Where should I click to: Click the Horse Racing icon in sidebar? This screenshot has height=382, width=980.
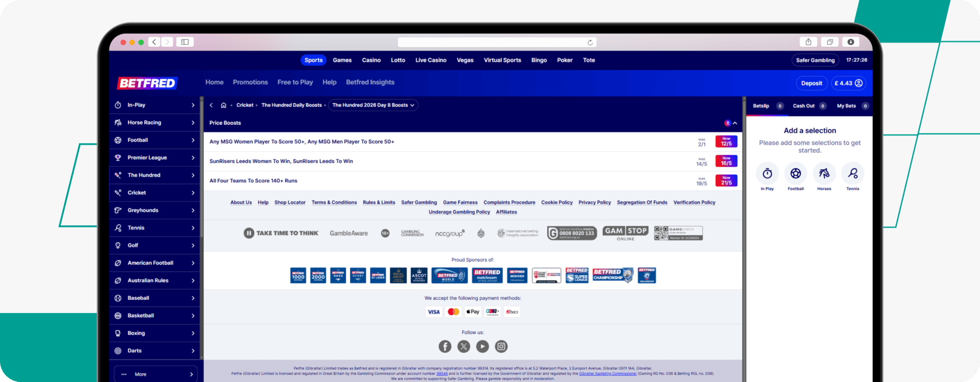[118, 122]
